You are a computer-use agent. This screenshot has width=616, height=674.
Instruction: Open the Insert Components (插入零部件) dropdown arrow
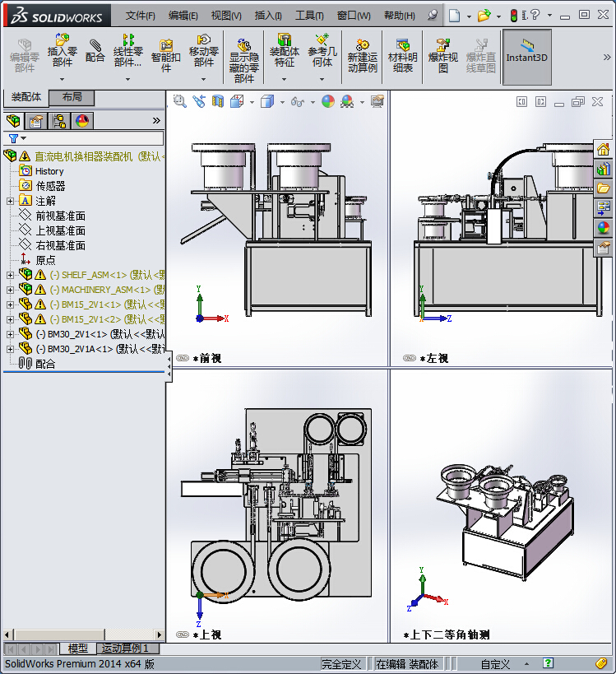pos(63,80)
